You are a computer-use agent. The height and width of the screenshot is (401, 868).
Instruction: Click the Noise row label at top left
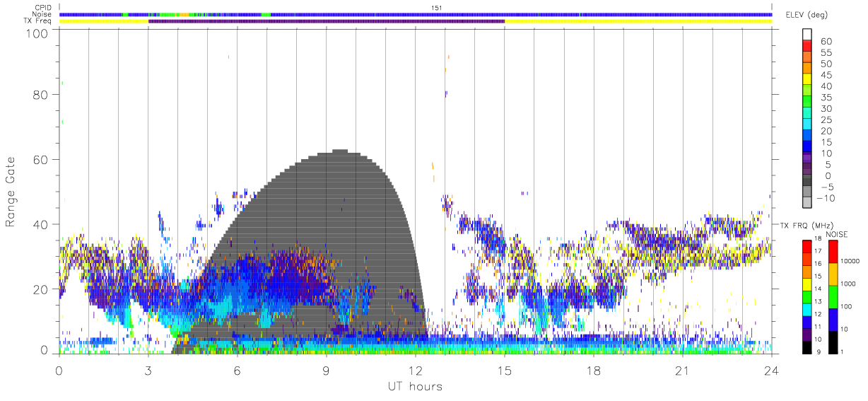pos(43,14)
